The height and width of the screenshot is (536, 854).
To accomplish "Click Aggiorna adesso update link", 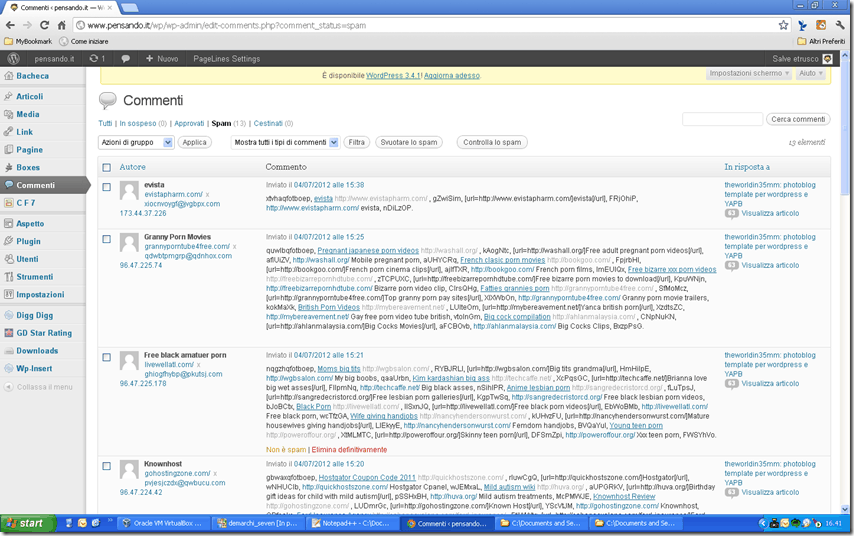I will [x=452, y=76].
